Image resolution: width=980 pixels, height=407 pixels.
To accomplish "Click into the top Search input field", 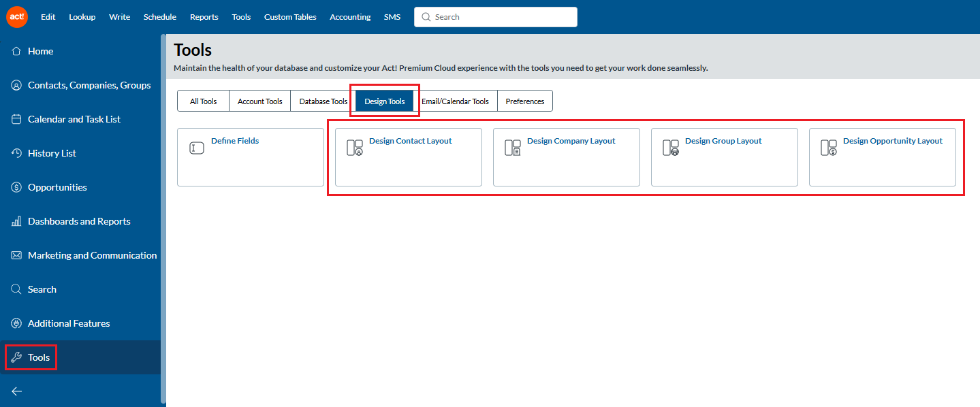I will coord(496,17).
